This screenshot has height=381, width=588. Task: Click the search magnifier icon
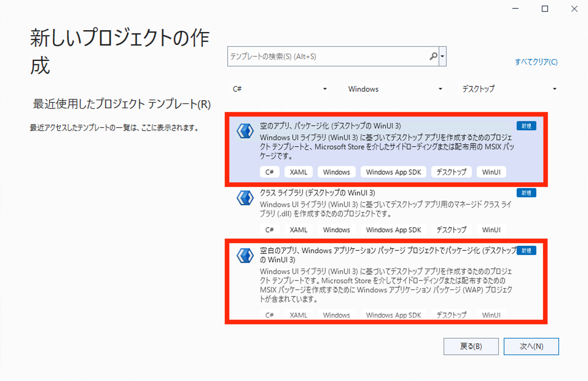tap(433, 56)
